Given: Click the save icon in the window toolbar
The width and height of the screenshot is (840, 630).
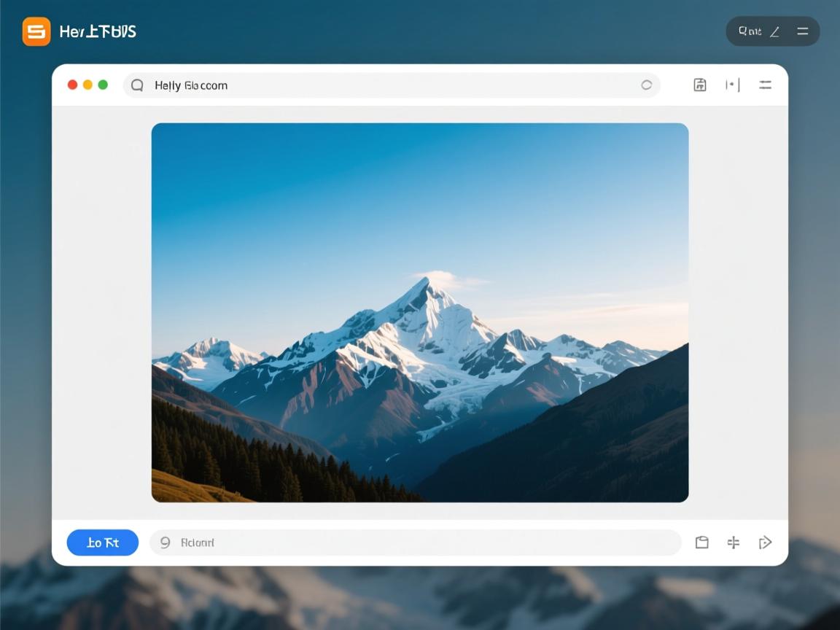Looking at the screenshot, I should tap(699, 85).
